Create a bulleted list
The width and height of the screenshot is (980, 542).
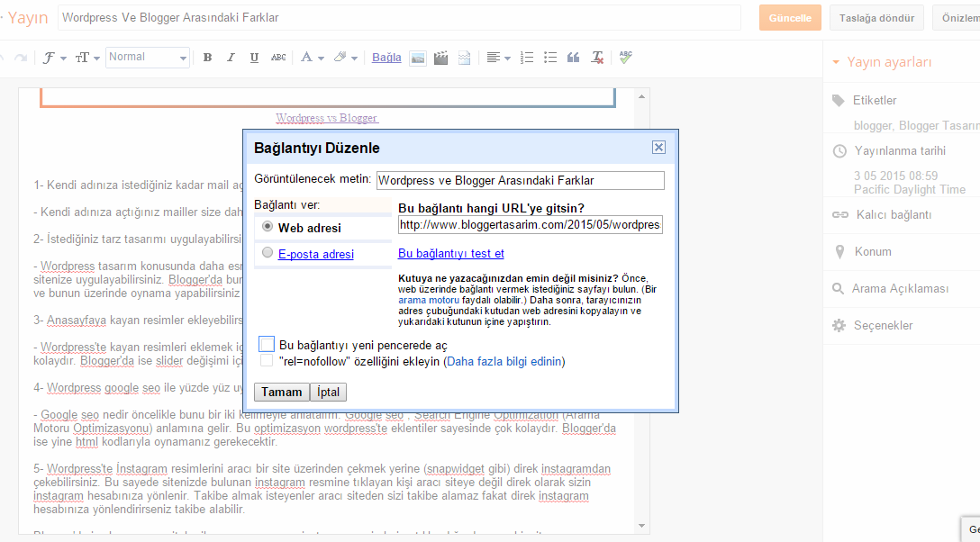point(550,58)
